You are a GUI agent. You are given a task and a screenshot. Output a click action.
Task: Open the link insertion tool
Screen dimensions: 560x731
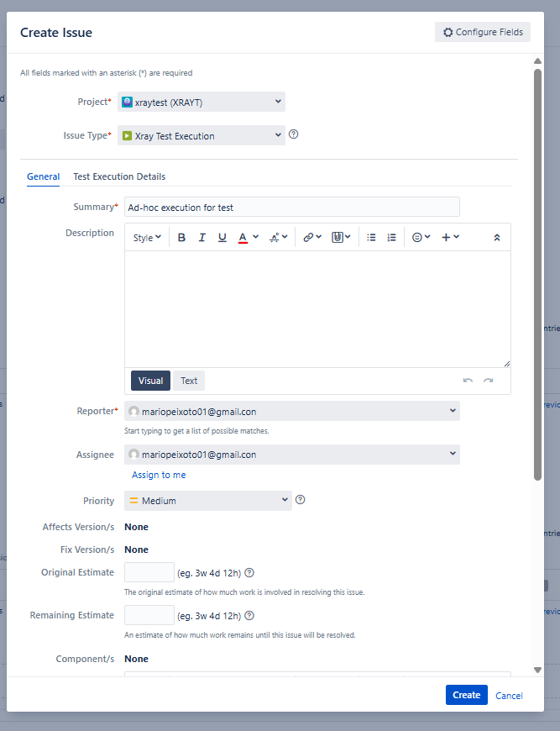coord(312,238)
